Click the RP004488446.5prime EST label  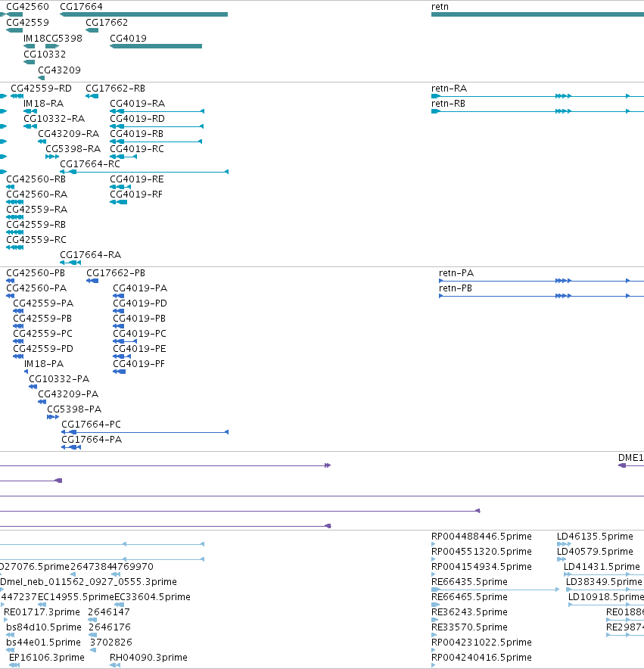[x=481, y=537]
